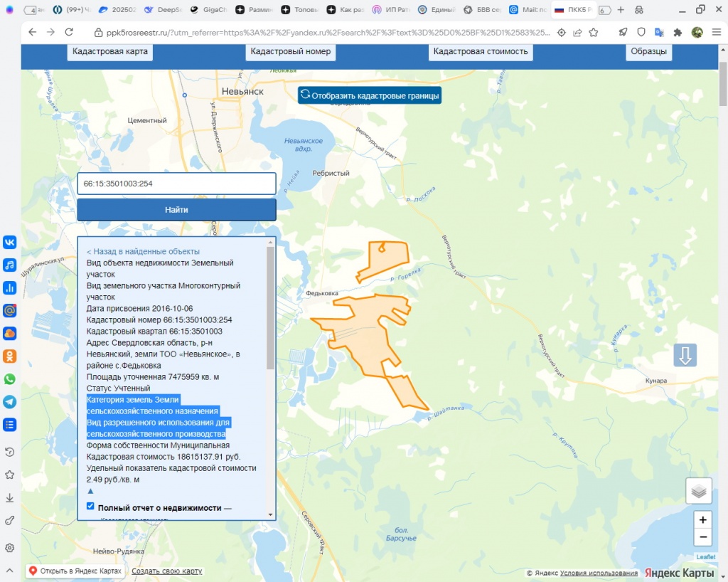The image size is (728, 582).
Task: Click the cadastral number search field
Action: coord(176,184)
